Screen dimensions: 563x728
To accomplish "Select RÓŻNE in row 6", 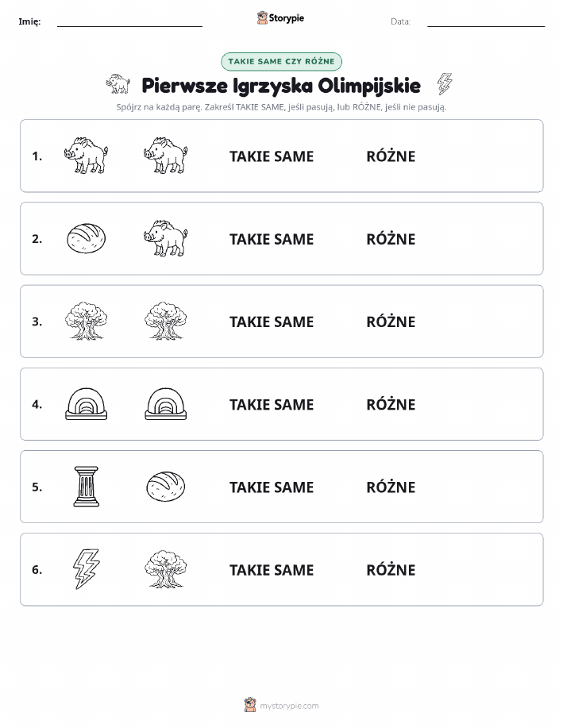I will [391, 570].
